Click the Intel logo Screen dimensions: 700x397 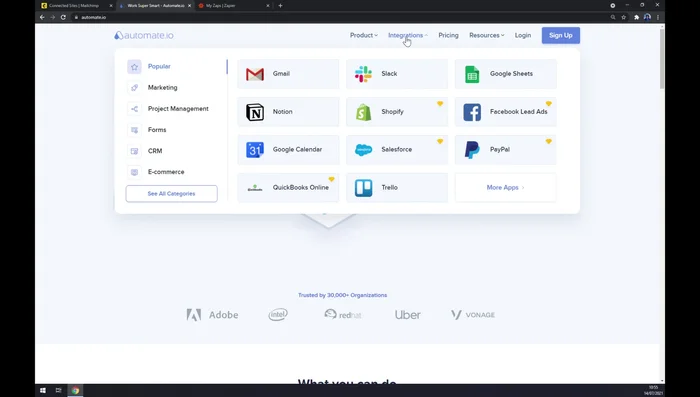(278, 315)
